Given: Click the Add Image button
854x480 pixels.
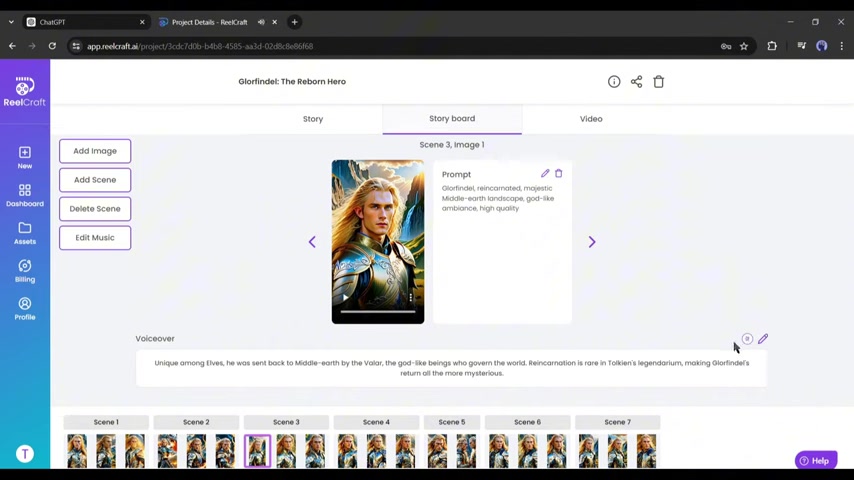Looking at the screenshot, I should [95, 151].
